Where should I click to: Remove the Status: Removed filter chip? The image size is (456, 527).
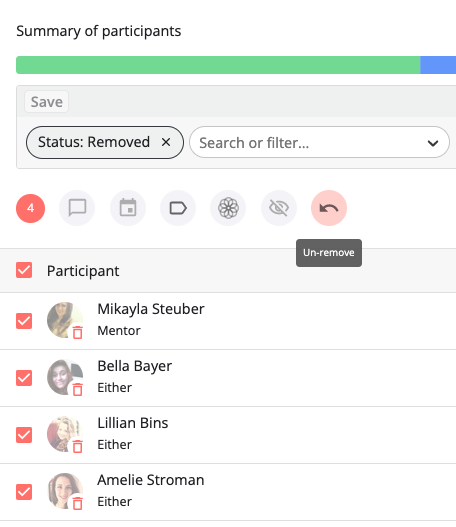tap(166, 142)
